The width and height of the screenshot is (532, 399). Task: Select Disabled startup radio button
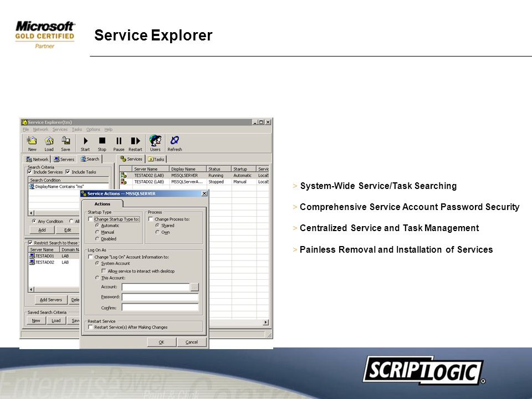click(x=97, y=239)
